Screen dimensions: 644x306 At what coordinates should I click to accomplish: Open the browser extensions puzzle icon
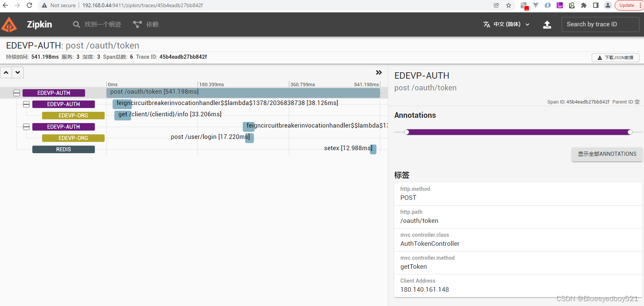(584, 5)
